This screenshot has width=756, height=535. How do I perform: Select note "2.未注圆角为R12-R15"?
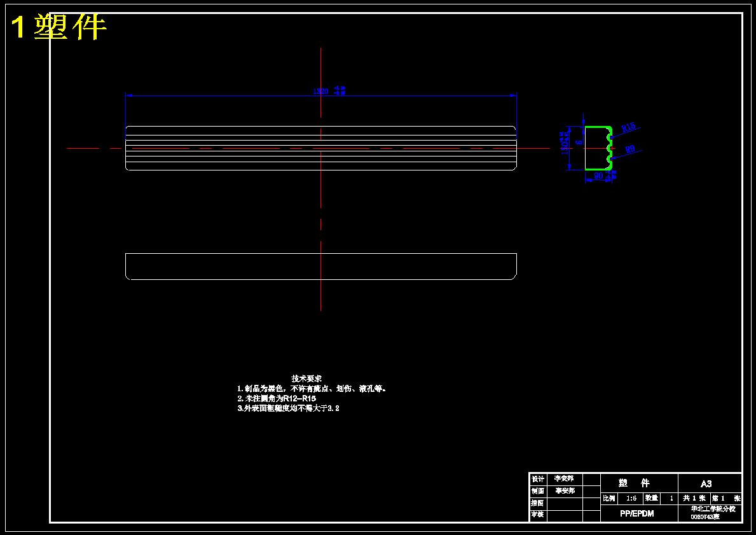277,398
